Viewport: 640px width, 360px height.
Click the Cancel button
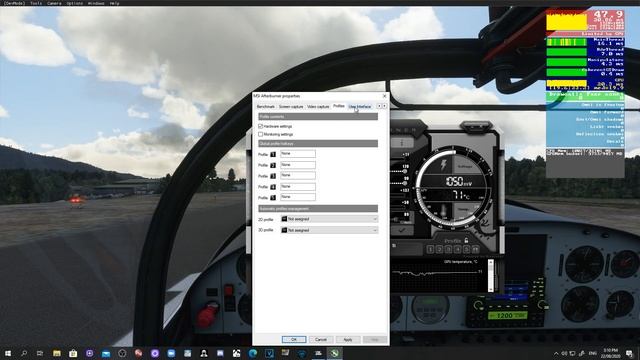[321, 340]
